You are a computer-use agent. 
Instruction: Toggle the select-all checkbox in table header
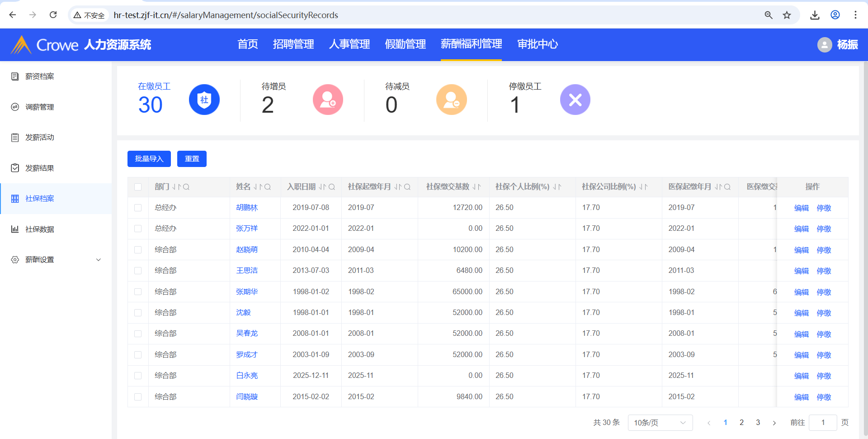coord(138,187)
